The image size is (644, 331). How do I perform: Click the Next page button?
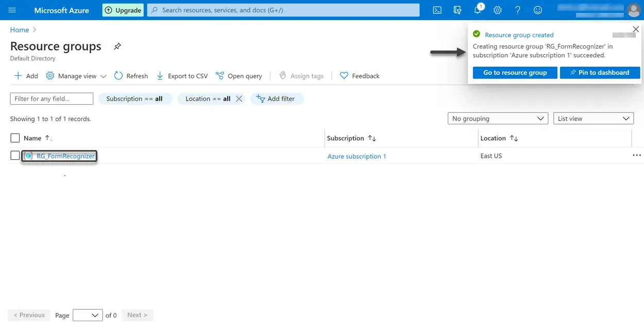(137, 315)
